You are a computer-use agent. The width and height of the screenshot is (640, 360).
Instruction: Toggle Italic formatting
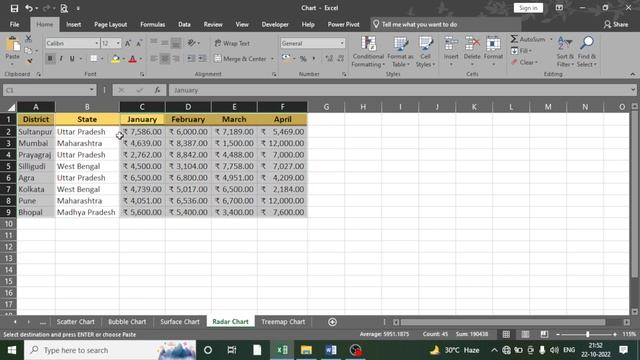tap(61, 59)
